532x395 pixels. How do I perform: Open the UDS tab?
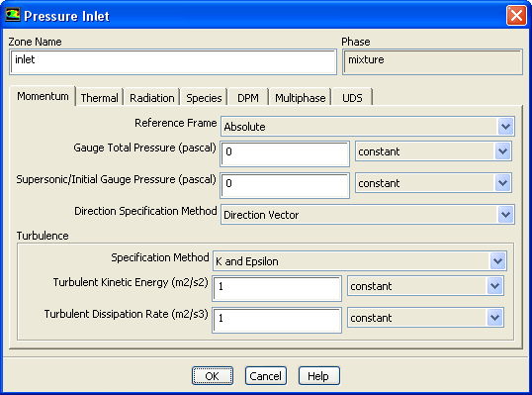(x=352, y=98)
